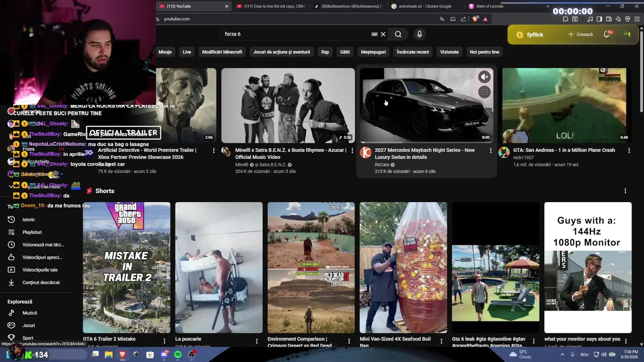This screenshot has height=362, width=644.
Task: Open the translate page icon in address bar
Action: tap(442, 19)
